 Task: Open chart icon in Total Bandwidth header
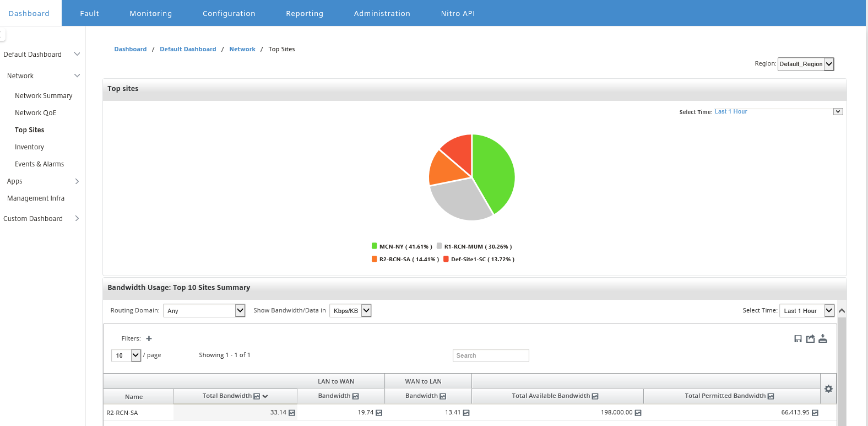tap(257, 396)
